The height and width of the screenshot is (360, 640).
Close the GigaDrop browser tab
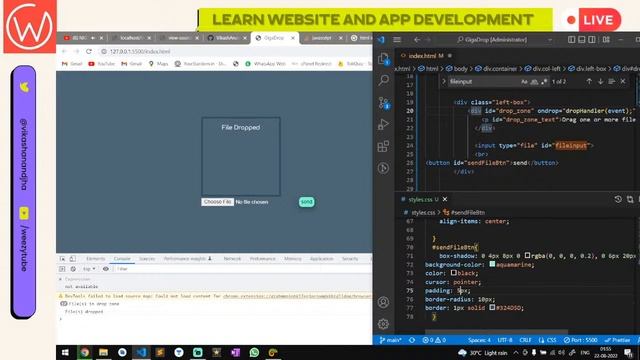click(293, 38)
